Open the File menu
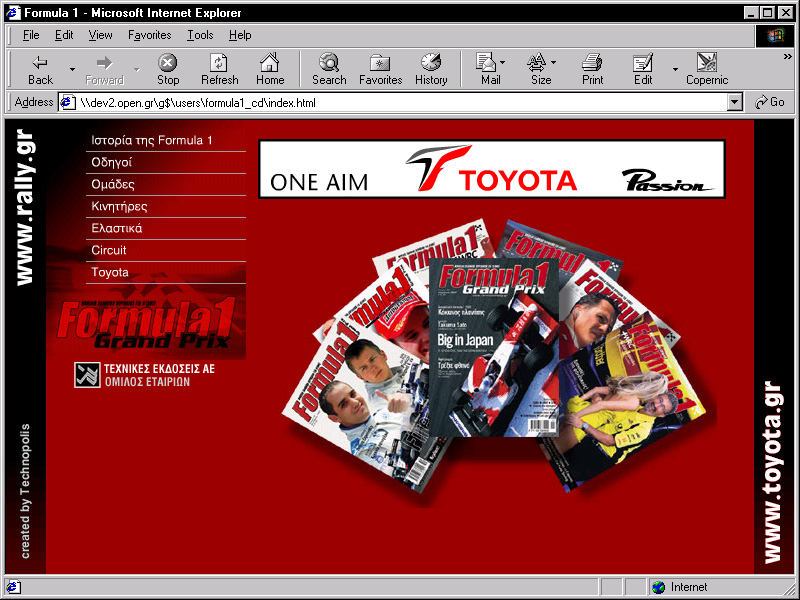 [31, 35]
